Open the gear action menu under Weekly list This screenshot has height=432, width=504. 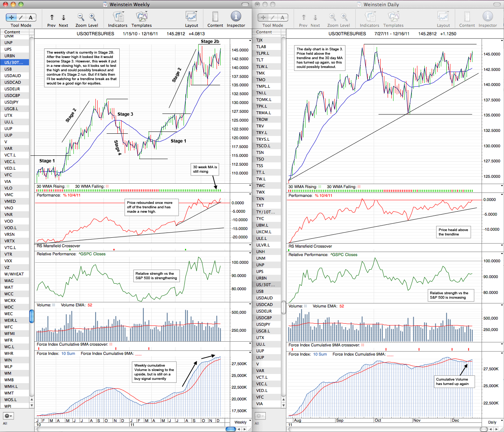(x=8, y=416)
